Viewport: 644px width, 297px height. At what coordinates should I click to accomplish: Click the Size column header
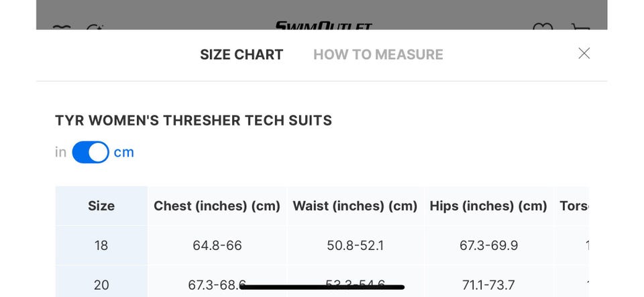tap(101, 206)
